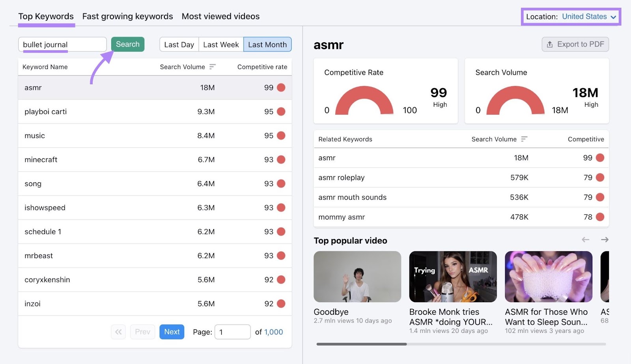This screenshot has width=631, height=364.
Task: Jump to first page using the double-chevron icon
Action: tap(118, 332)
